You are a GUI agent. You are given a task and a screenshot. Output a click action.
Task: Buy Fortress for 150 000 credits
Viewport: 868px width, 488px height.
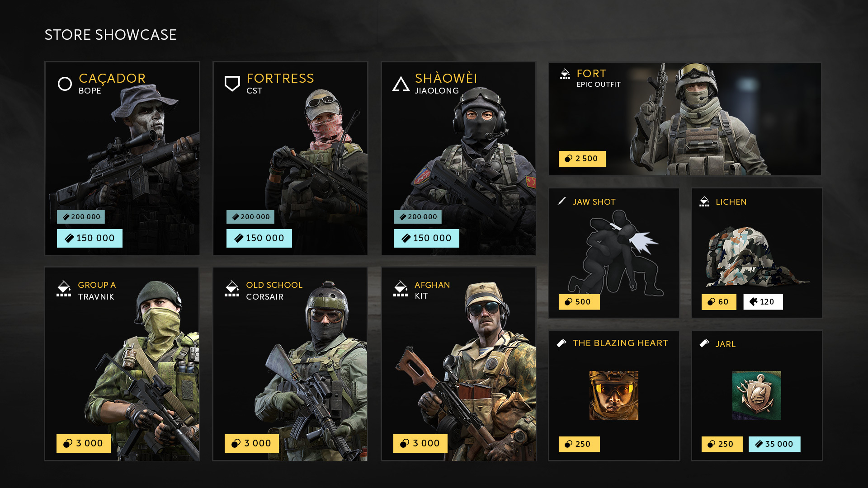point(259,238)
